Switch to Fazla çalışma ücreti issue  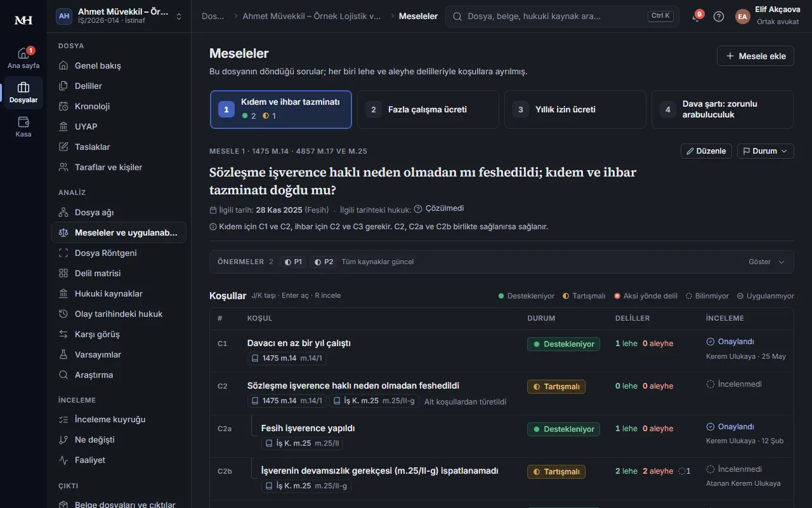428,109
